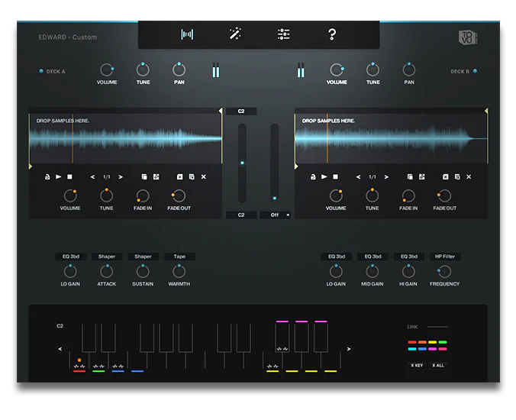Click the Deck A level meter bars
The image size is (516, 420).
(216, 70)
